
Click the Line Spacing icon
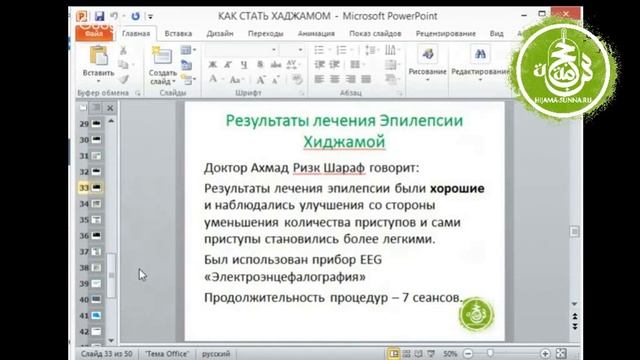tap(371, 50)
